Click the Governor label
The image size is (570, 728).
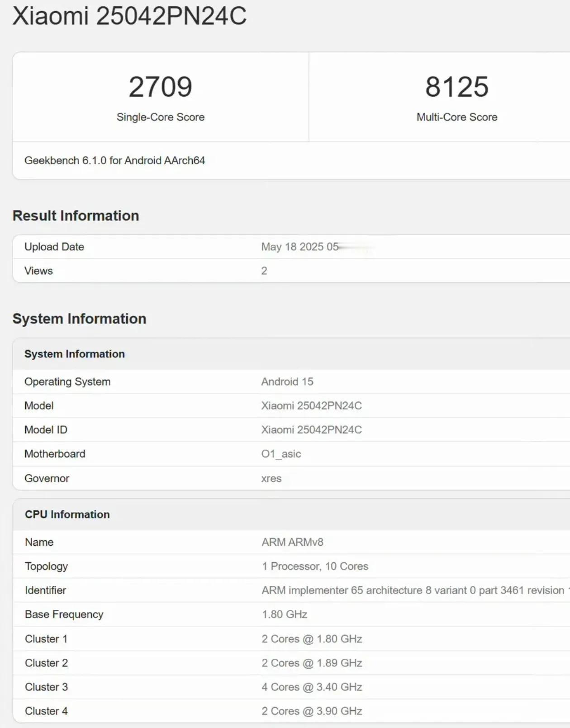pyautogui.click(x=47, y=478)
